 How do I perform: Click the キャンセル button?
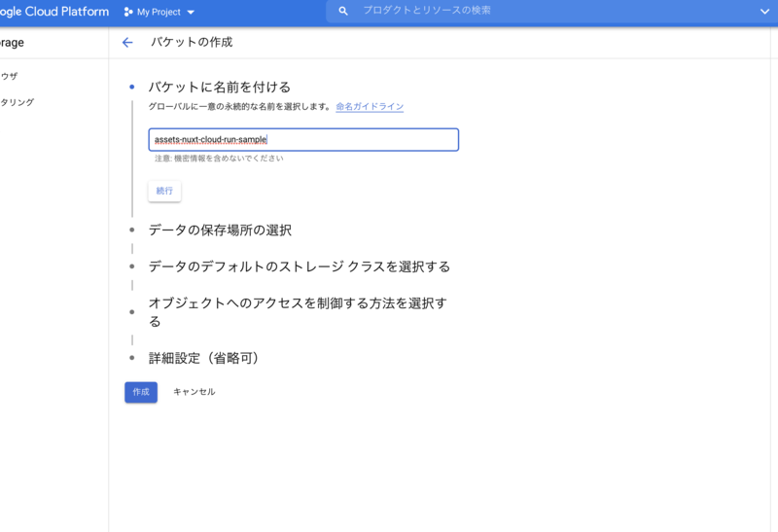tap(194, 392)
